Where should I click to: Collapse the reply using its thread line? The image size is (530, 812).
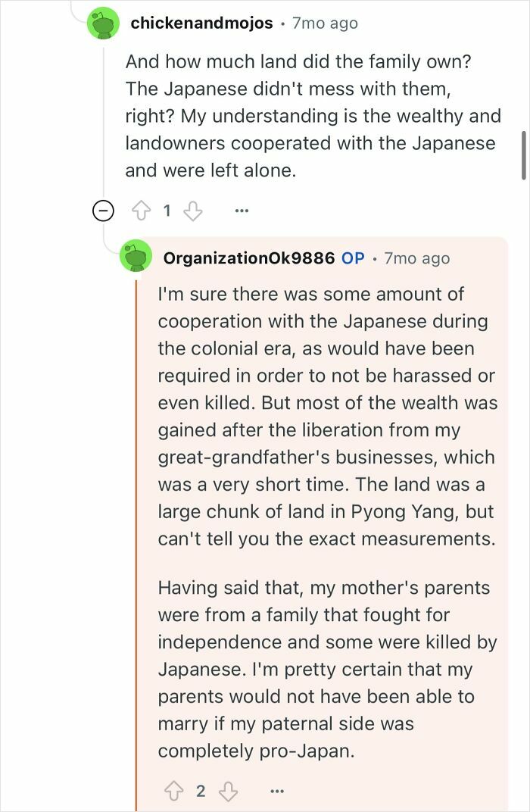tap(136, 530)
